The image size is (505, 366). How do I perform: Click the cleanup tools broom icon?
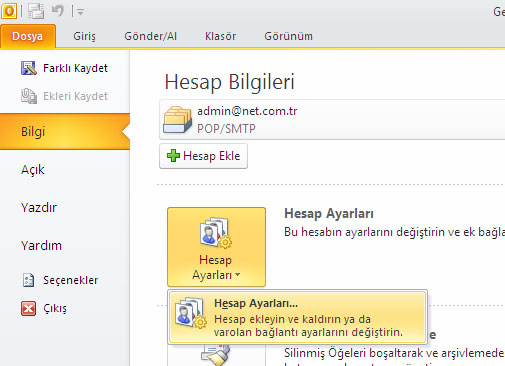216,354
